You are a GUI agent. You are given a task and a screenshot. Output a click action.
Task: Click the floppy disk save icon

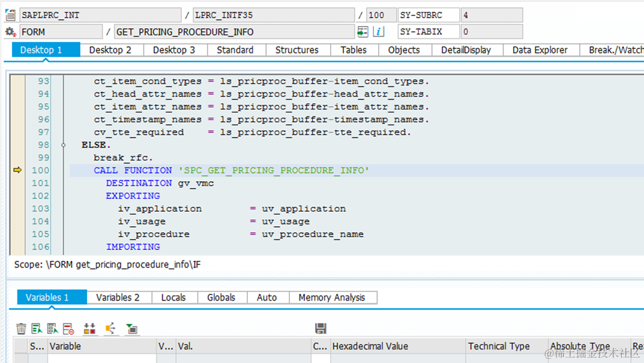click(x=320, y=328)
